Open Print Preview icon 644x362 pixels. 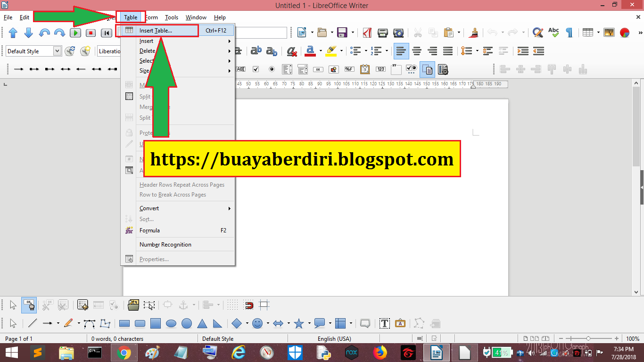click(x=398, y=33)
